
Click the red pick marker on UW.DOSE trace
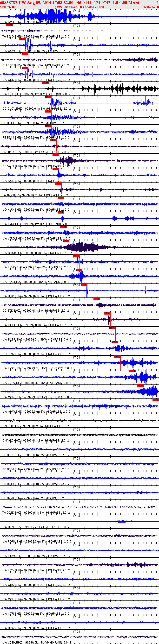tap(107, 314)
